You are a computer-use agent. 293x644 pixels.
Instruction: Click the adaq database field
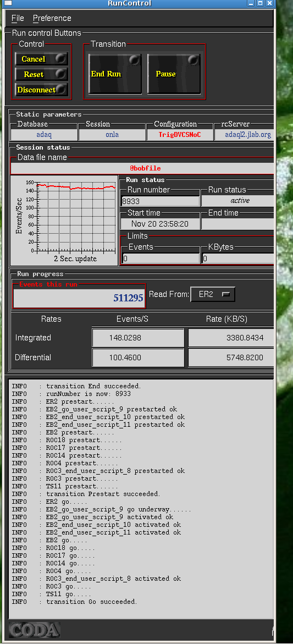click(45, 134)
